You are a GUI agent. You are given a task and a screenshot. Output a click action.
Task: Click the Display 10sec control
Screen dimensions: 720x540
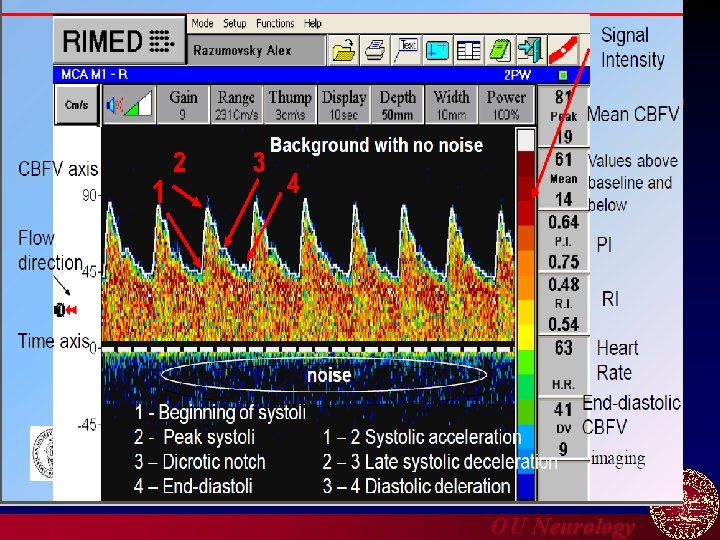click(343, 105)
